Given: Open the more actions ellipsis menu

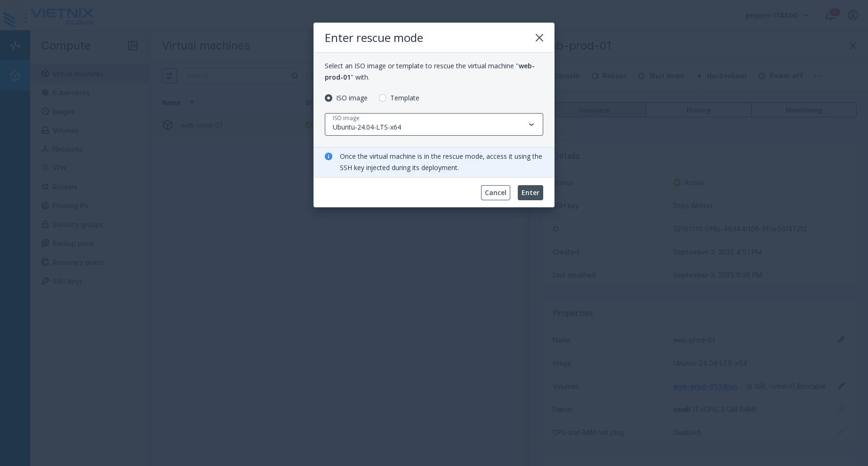Looking at the screenshot, I should 818,76.
